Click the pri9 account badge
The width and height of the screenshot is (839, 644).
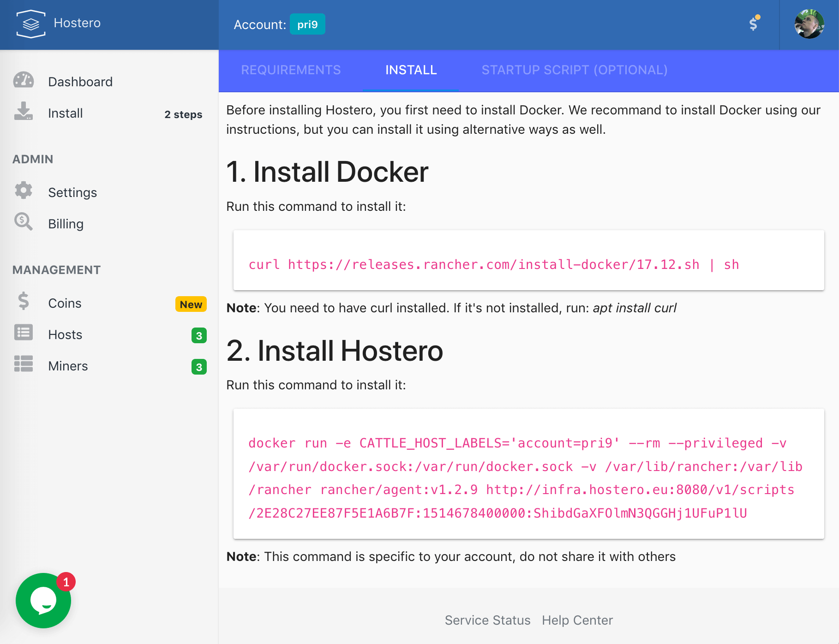(307, 24)
